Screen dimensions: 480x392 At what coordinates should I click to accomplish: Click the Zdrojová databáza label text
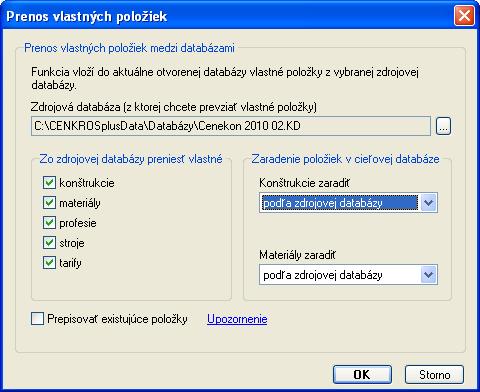[x=174, y=107]
